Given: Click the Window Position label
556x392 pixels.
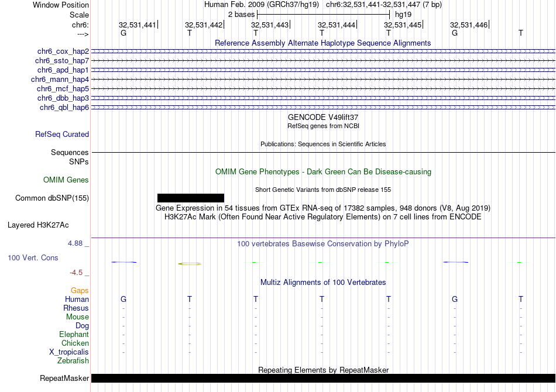Looking at the screenshot, I should [x=61, y=5].
